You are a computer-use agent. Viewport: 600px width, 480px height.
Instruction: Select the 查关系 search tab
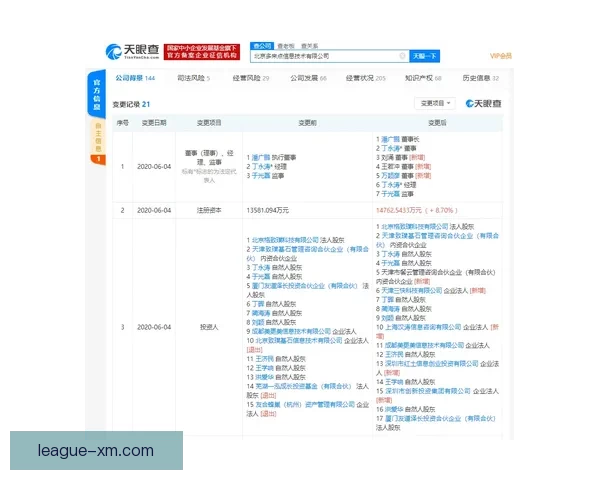309,46
